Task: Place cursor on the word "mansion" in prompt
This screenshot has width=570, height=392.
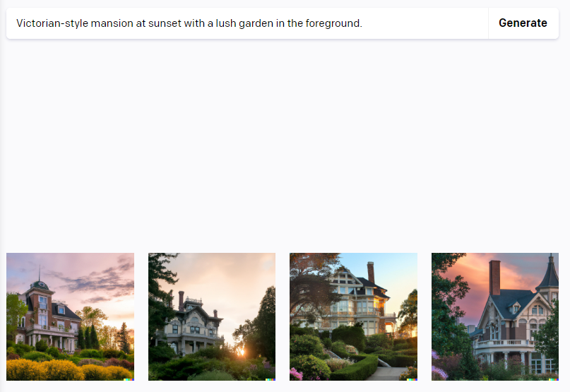Action: point(112,23)
